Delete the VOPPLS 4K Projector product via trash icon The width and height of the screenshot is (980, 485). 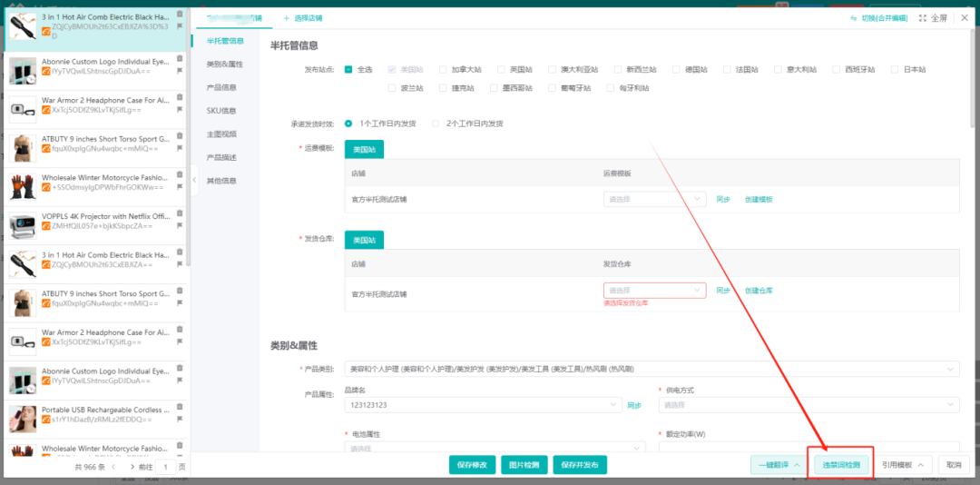click(x=180, y=214)
